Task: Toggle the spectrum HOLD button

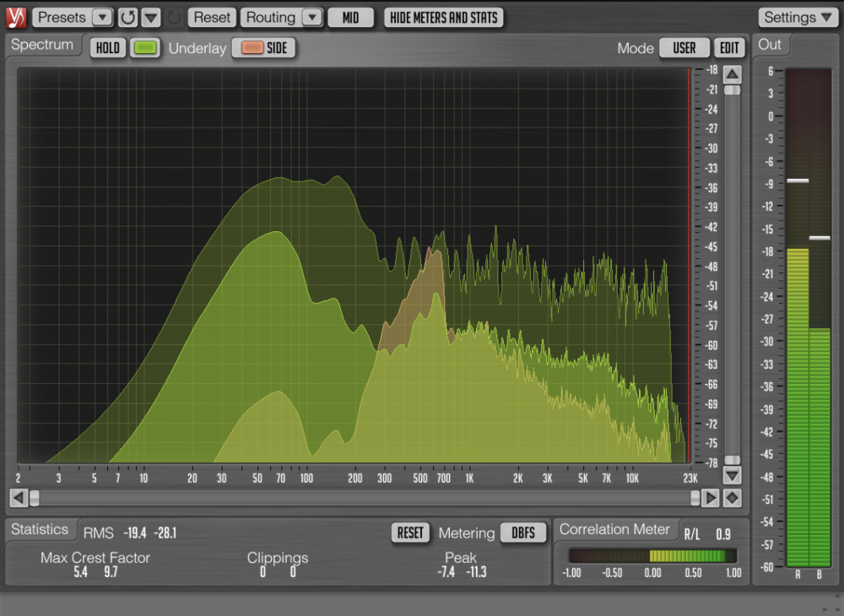Action: point(107,48)
